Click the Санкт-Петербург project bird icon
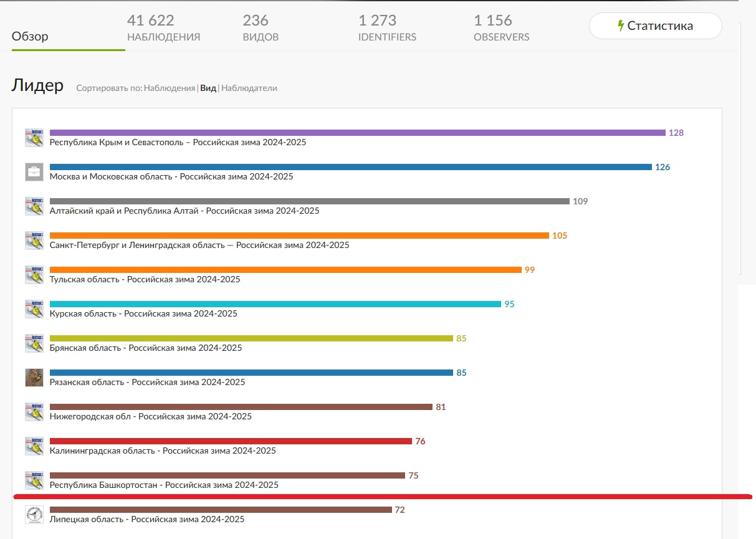756x539 pixels. click(x=34, y=241)
